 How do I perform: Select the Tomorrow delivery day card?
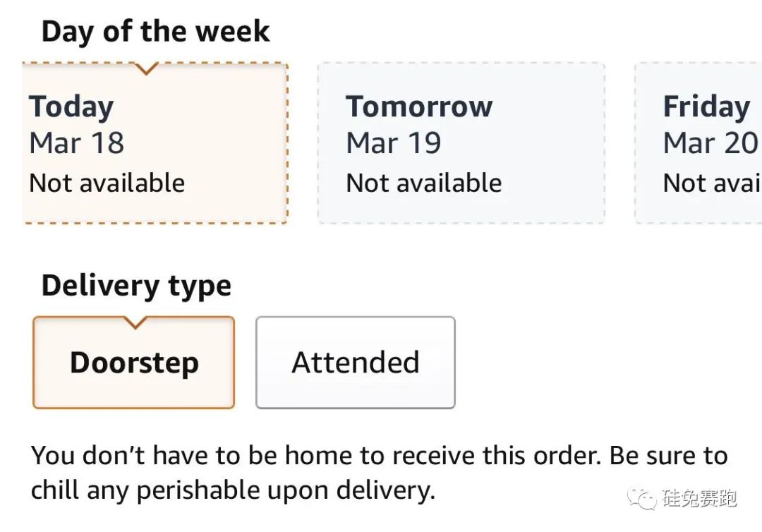461,144
